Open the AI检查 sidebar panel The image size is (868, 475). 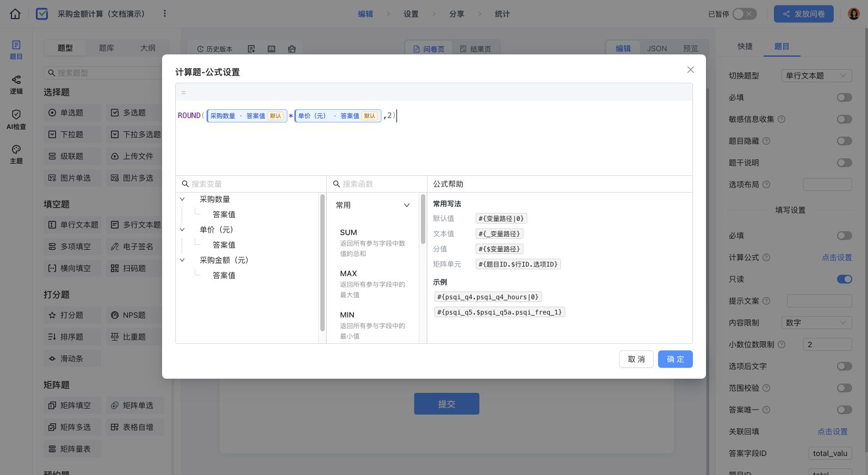click(16, 120)
